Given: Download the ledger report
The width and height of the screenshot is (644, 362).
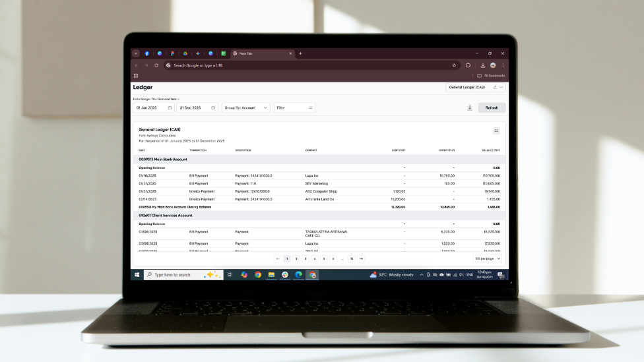Looking at the screenshot, I should (470, 107).
